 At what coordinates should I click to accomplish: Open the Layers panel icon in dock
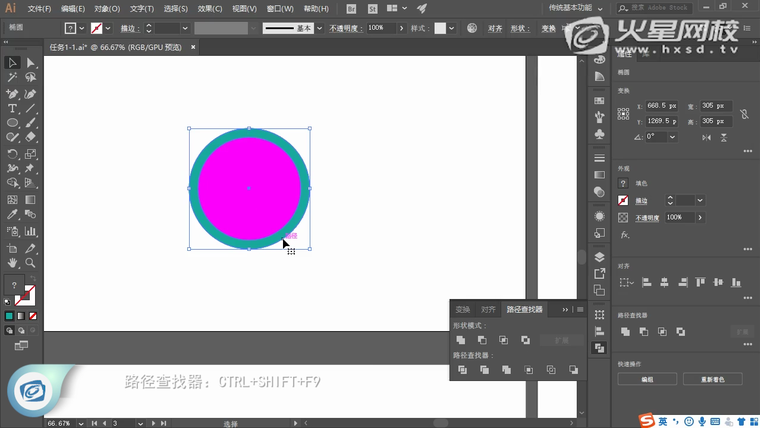599,256
